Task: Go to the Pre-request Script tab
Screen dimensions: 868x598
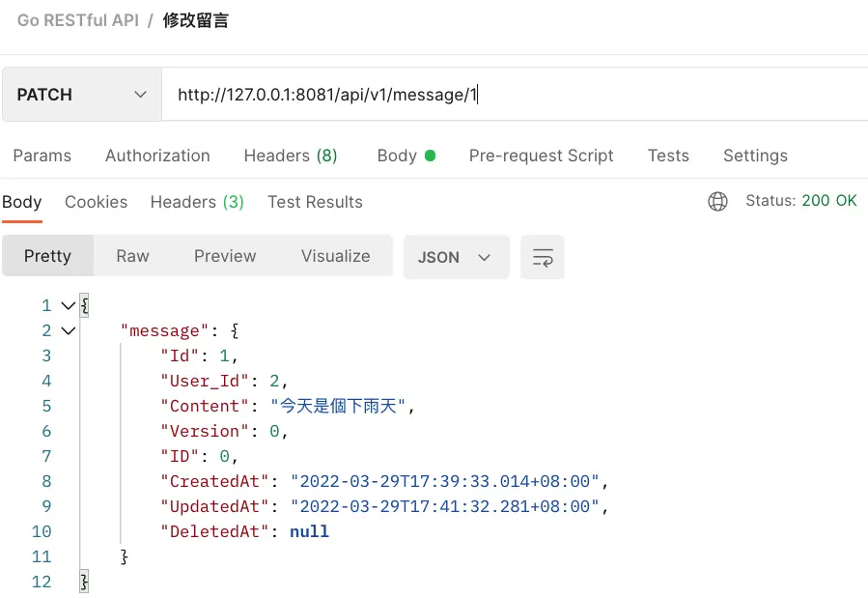Action: 541,155
